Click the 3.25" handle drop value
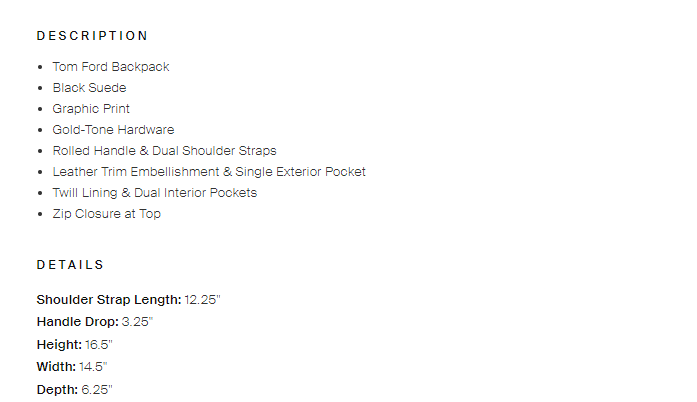The height and width of the screenshot is (402, 697). 138,322
